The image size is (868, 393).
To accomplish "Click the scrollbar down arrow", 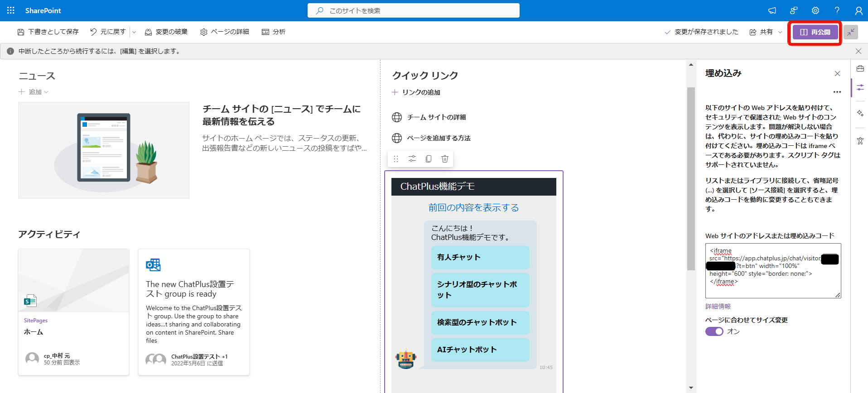I will 691,388.
